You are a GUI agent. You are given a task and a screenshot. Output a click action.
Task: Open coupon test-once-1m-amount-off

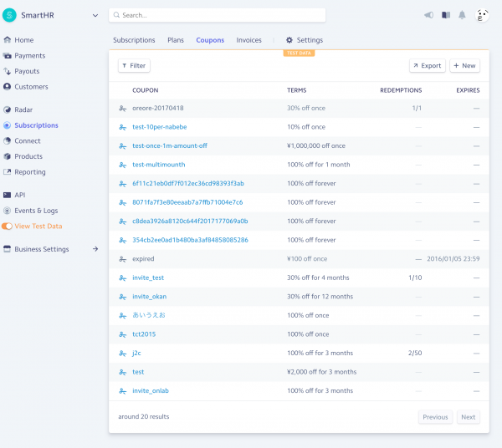tap(170, 145)
